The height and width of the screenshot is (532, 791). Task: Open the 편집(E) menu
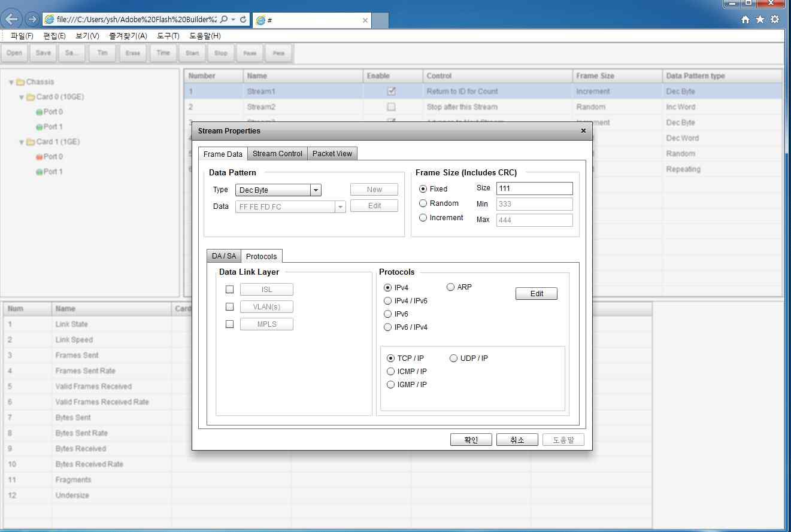pyautogui.click(x=54, y=36)
